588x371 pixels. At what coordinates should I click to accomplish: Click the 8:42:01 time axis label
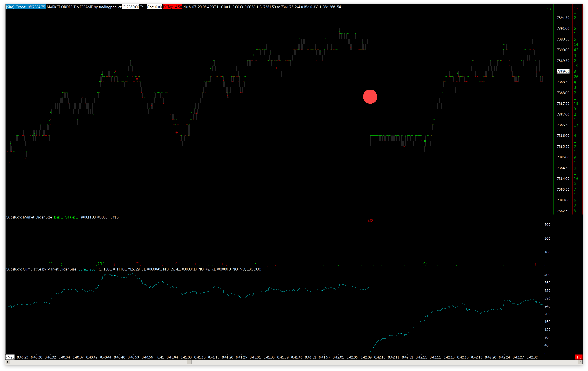[x=338, y=357]
